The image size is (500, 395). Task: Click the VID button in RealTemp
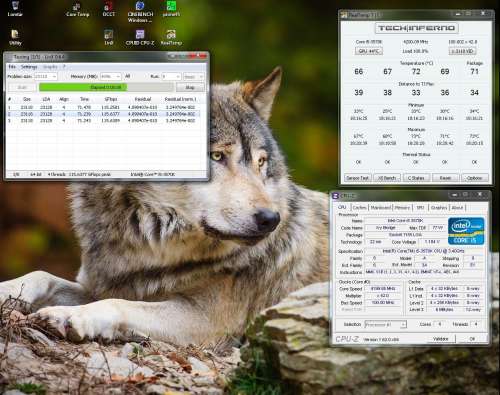coord(462,51)
